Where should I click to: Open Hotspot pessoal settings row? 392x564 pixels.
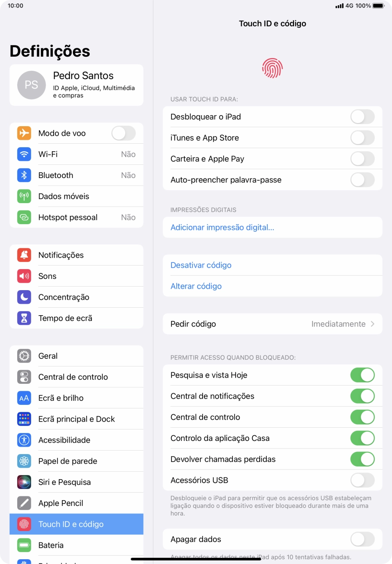click(x=76, y=218)
